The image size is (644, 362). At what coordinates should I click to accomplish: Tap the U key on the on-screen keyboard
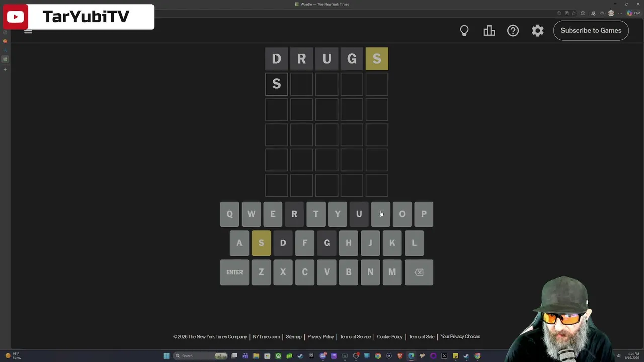pos(359,214)
